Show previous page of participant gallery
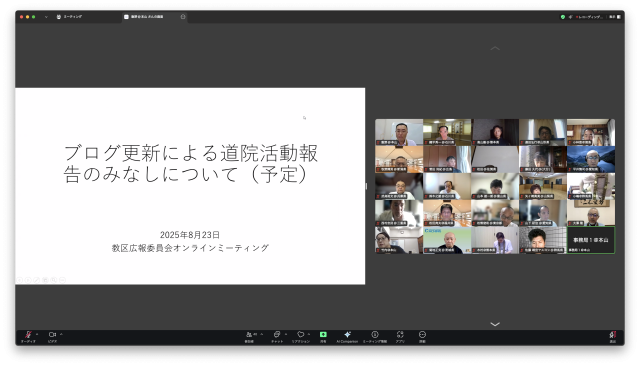 point(495,48)
